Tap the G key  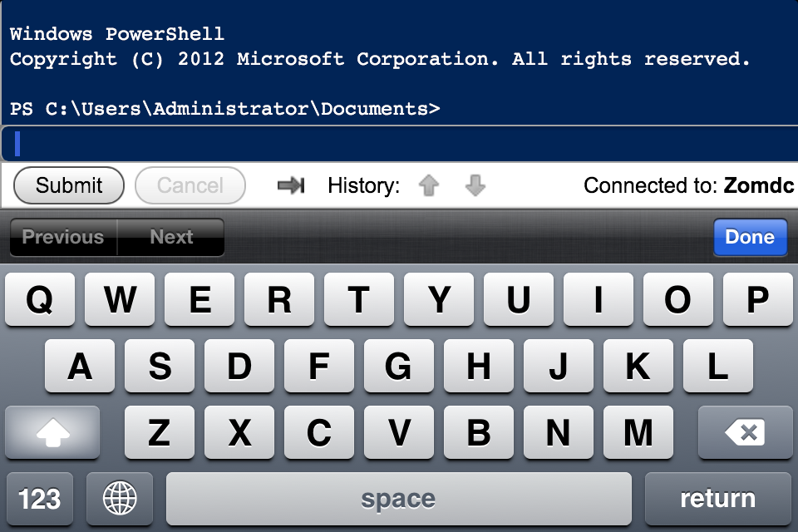click(x=398, y=366)
